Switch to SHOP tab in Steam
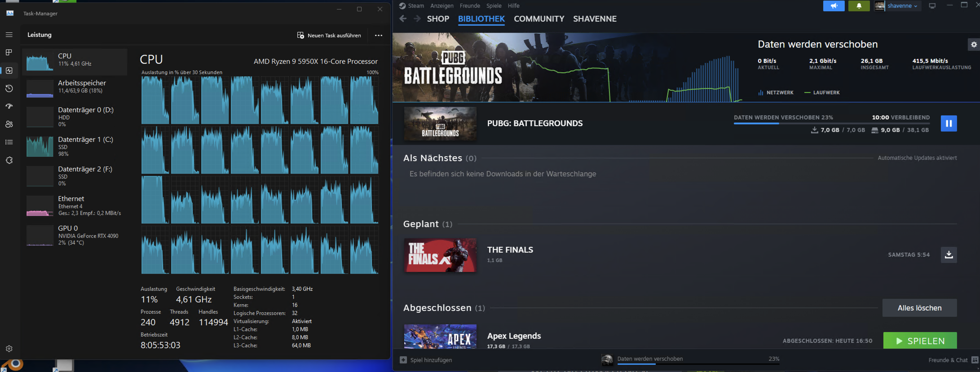This screenshot has width=980, height=372. [x=438, y=19]
